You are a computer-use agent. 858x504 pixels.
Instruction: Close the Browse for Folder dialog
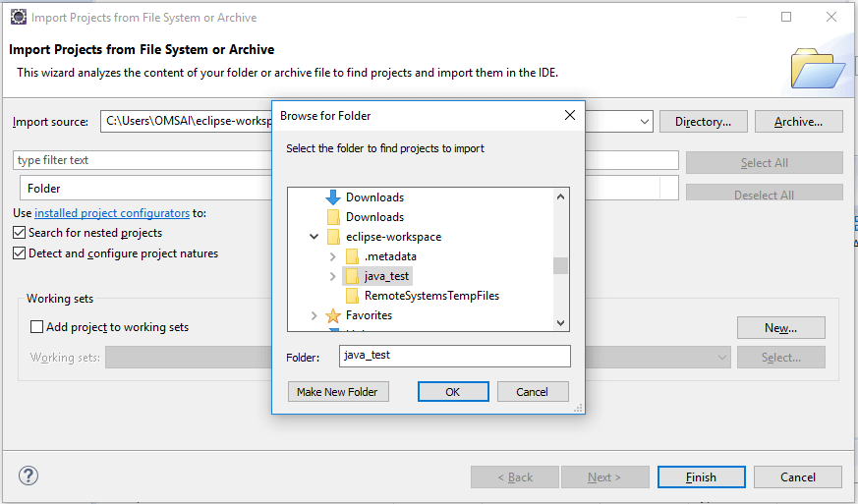point(569,116)
